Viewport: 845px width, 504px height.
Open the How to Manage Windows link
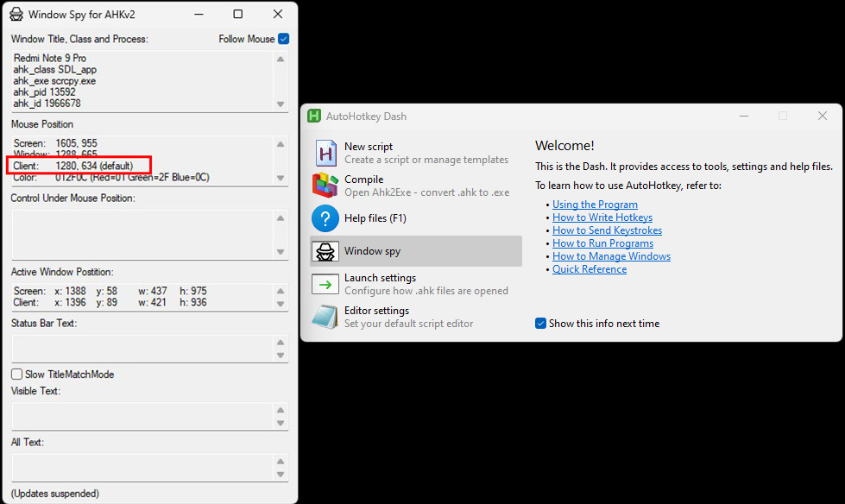tap(612, 256)
